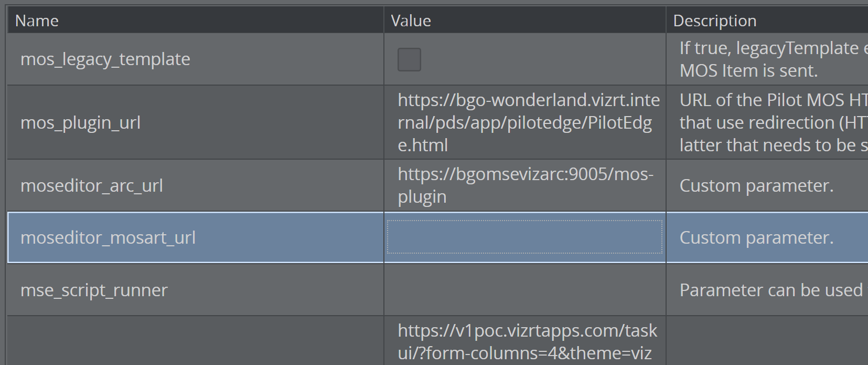Click the v1poc.vizrtapps.com URL value cell

525,341
